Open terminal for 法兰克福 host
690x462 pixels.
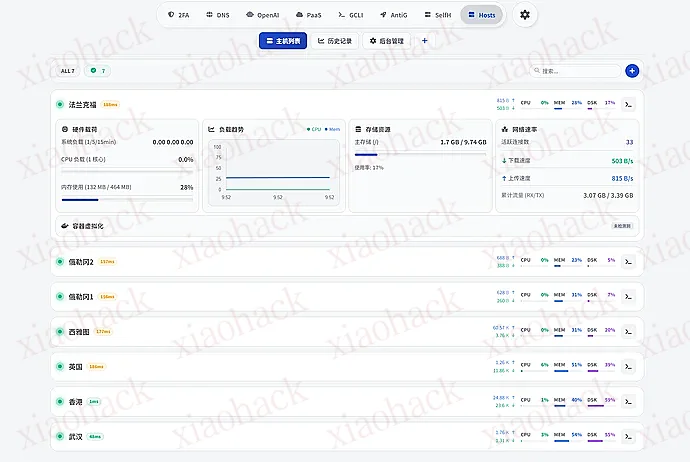629,103
